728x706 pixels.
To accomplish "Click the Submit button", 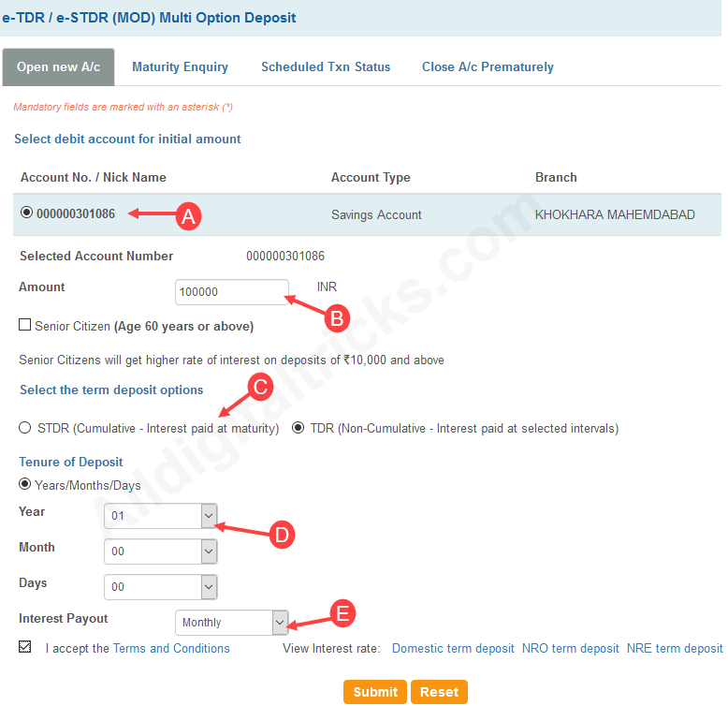I will [x=375, y=692].
